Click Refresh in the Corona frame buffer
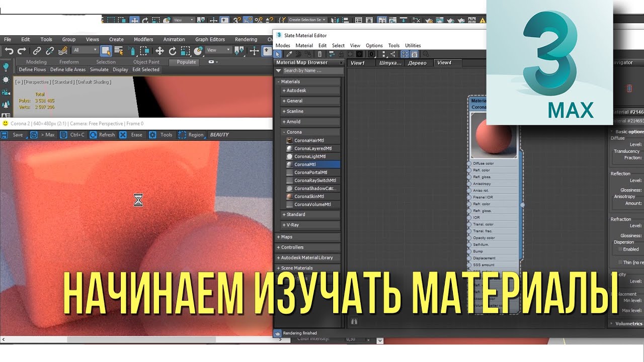 102,135
